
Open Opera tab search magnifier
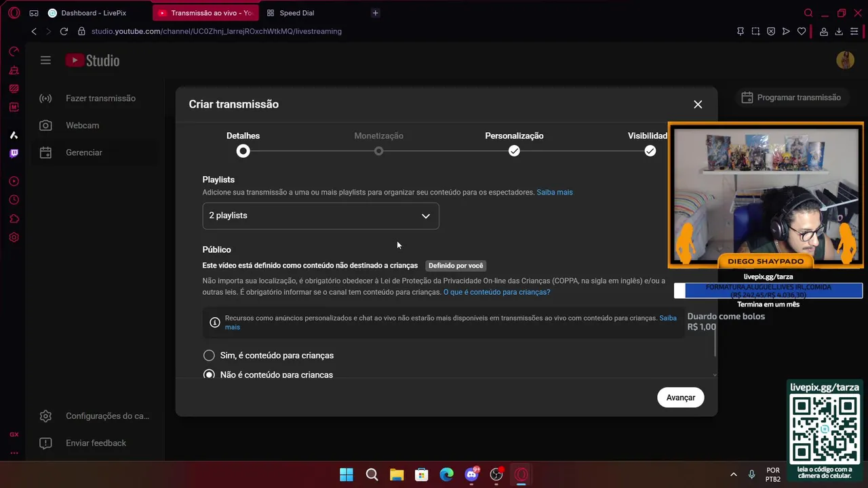tap(808, 13)
